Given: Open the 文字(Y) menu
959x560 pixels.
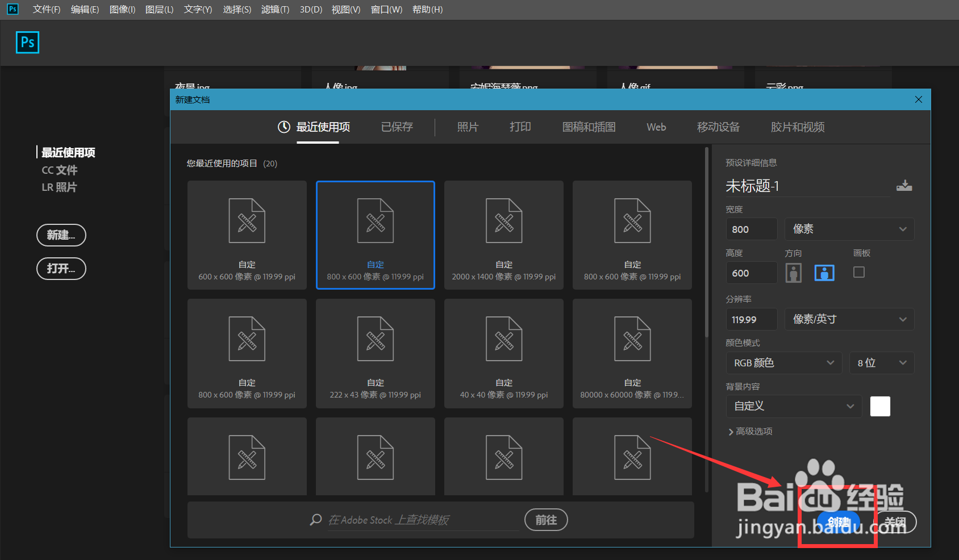Looking at the screenshot, I should click(x=198, y=10).
